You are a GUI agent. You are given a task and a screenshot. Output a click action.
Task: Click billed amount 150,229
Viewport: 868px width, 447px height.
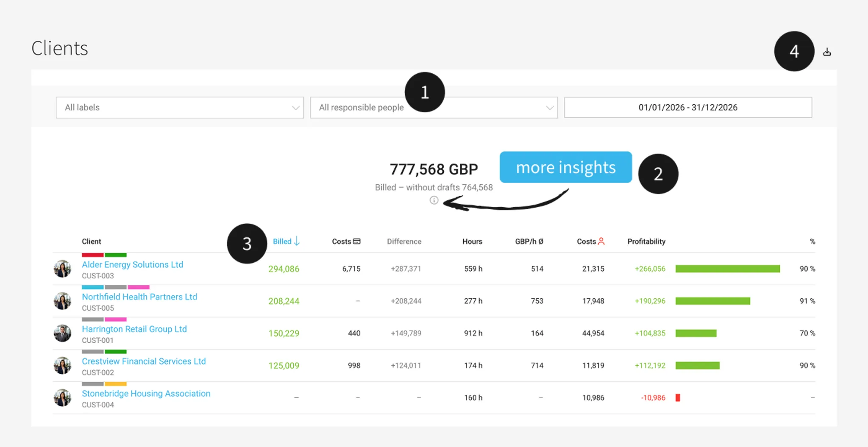tap(284, 333)
